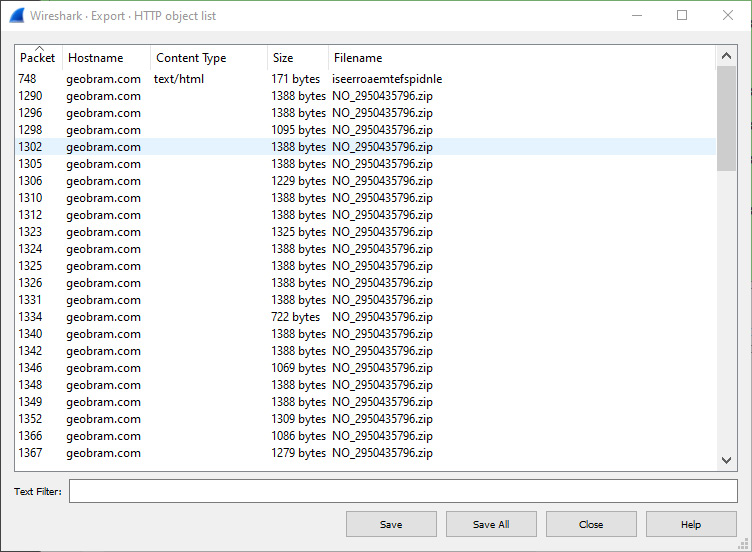
Task: Click the text/html content type cell
Action: tap(179, 79)
